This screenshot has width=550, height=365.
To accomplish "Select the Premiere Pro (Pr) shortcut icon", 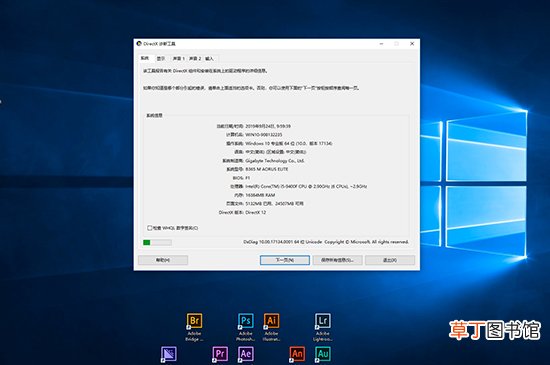I will 220,354.
